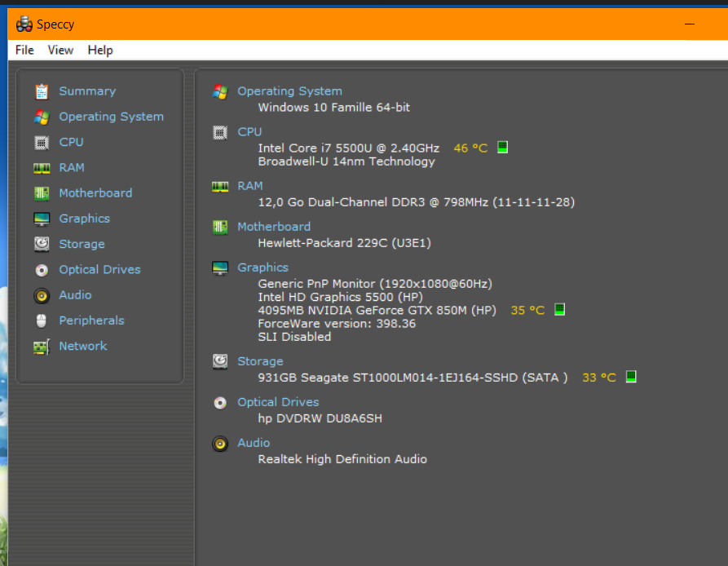Click the green GPU temperature indicator icon
The image size is (728, 566).
559,310
